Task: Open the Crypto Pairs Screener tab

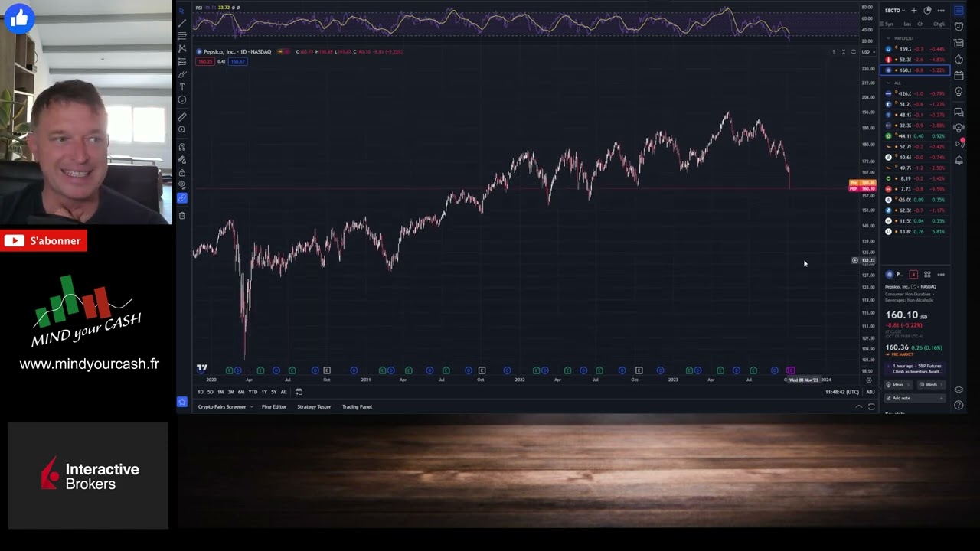Action: click(222, 407)
